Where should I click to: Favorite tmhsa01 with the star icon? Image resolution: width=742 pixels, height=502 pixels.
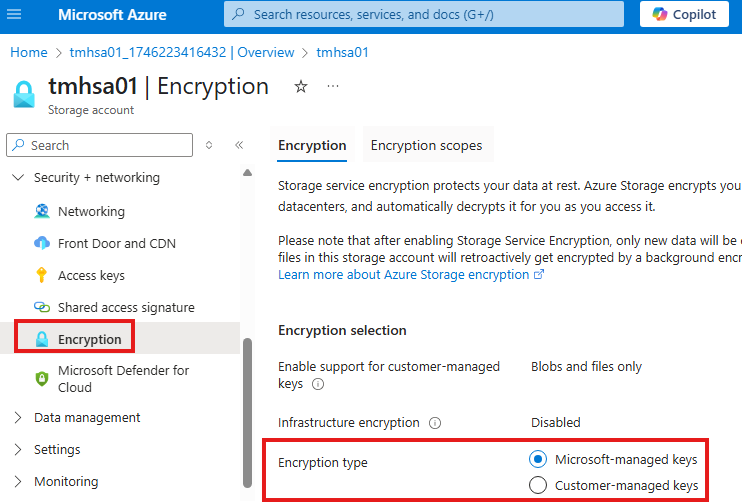pyautogui.click(x=300, y=87)
